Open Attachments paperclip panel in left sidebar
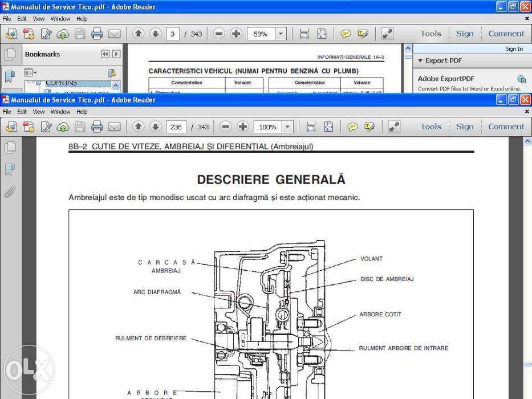This screenshot has height=399, width=532. coord(10,192)
